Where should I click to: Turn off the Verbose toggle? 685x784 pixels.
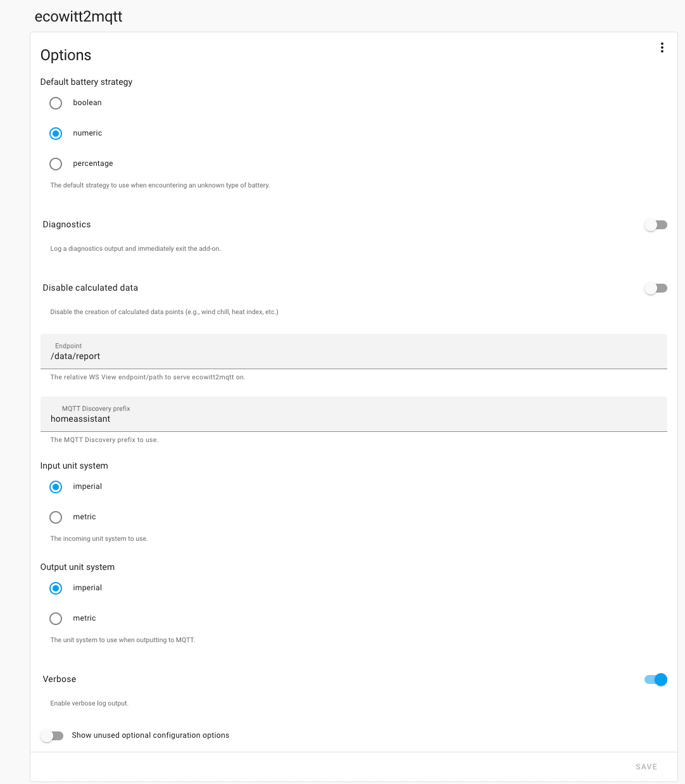655,679
